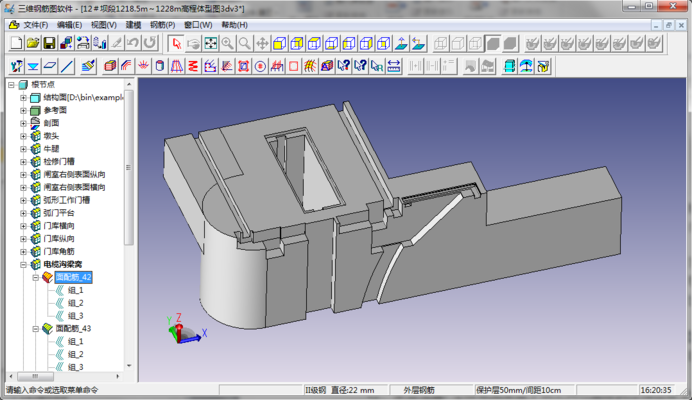The width and height of the screenshot is (692, 400).
Task: Select the red arrow pointer tool
Action: point(176,43)
